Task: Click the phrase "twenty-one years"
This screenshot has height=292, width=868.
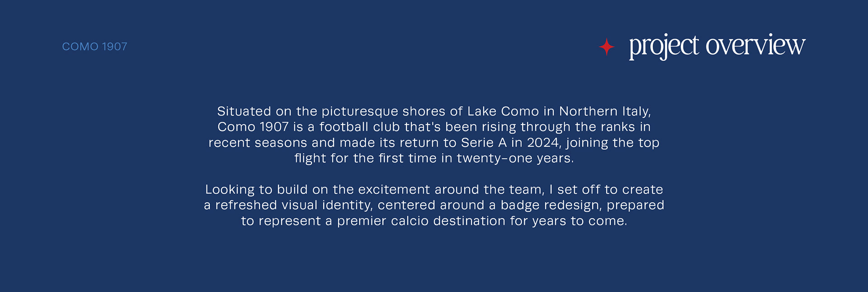Action: [x=514, y=158]
